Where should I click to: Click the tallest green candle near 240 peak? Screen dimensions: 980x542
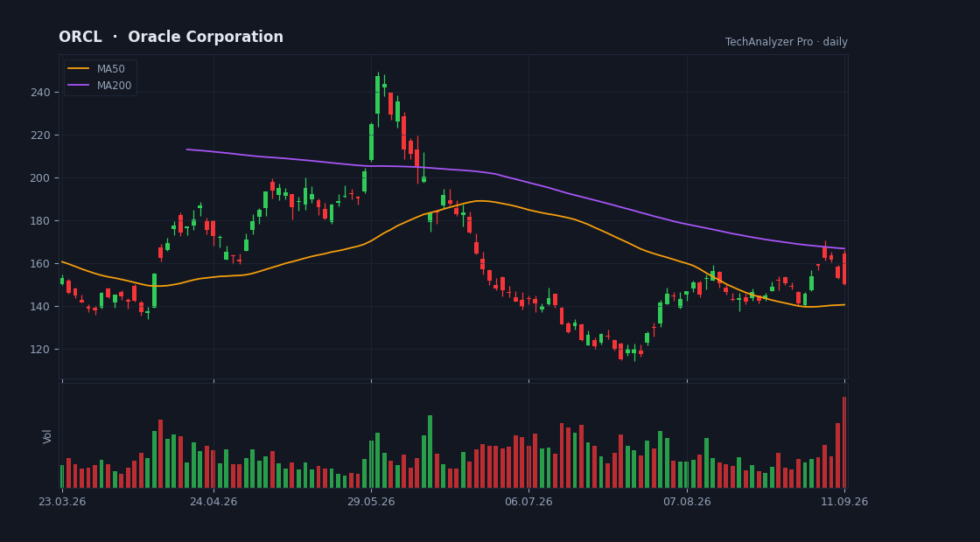(377, 95)
